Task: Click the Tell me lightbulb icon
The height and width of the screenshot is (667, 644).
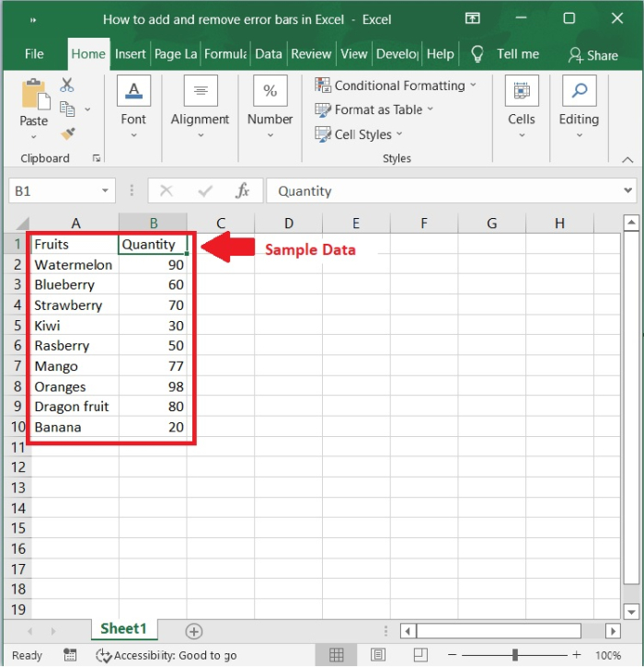Action: (477, 54)
